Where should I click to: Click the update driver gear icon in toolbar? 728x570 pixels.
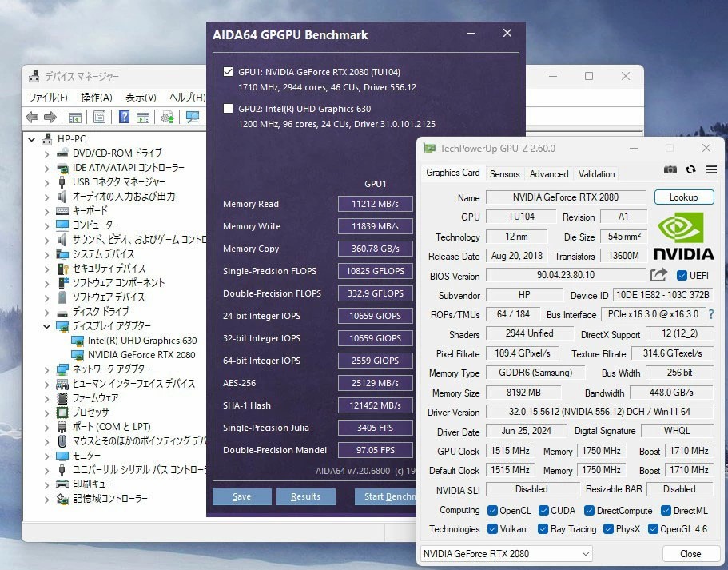coord(167,117)
